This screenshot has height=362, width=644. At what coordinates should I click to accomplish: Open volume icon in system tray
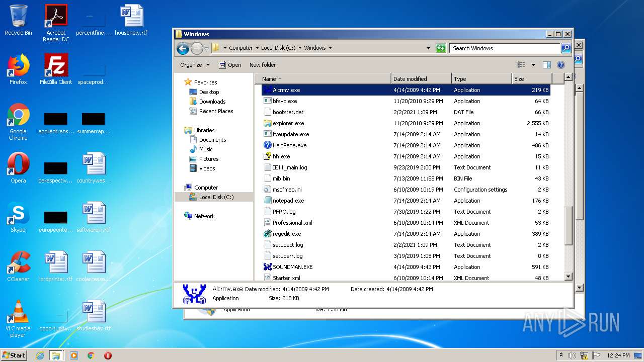click(x=572, y=355)
